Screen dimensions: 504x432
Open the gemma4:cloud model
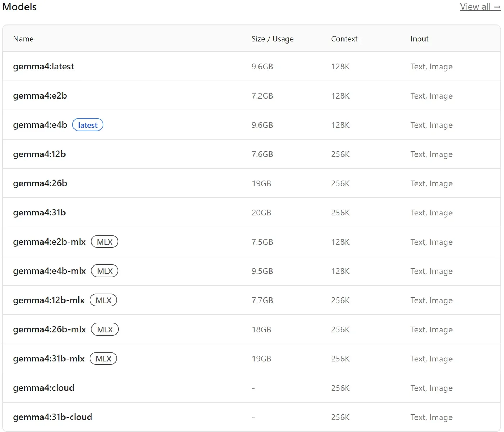44,388
